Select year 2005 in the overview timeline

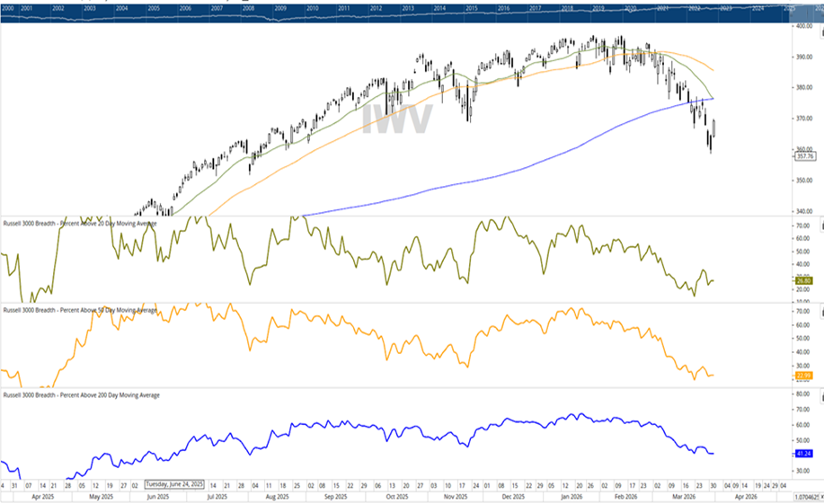154,8
